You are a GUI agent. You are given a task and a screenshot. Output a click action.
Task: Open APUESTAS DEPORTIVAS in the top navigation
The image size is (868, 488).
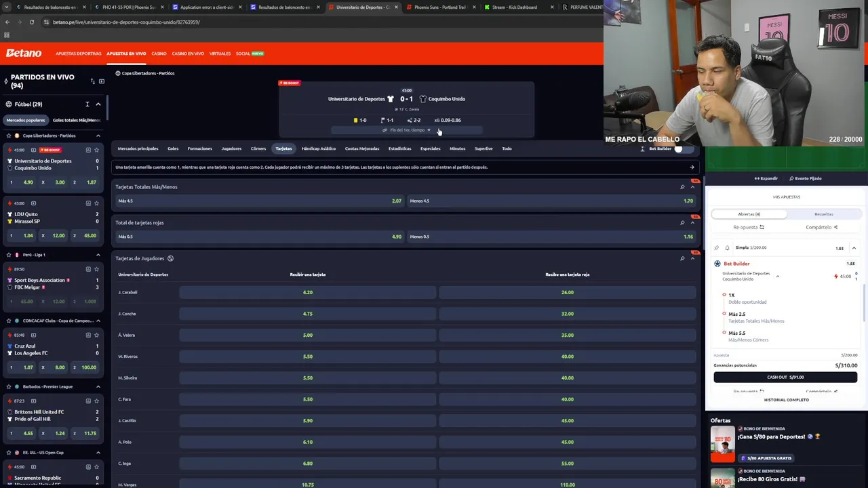[x=79, y=54]
